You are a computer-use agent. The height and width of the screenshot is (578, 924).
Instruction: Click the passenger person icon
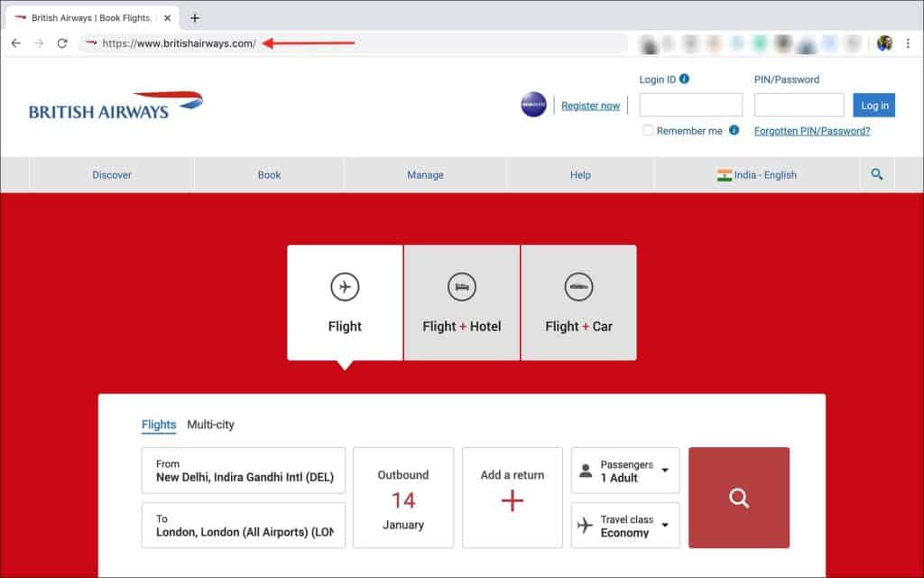coord(586,471)
